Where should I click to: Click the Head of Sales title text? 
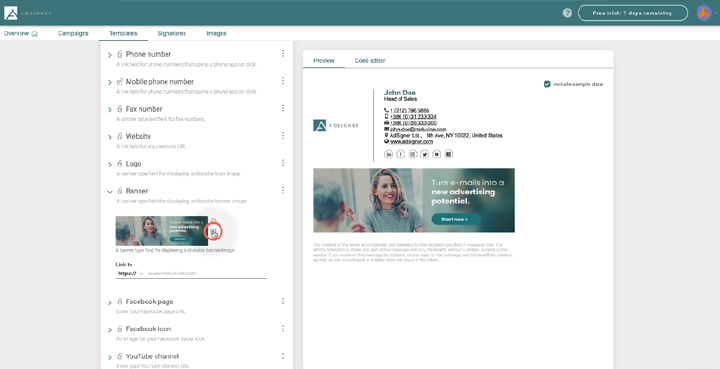click(x=400, y=99)
